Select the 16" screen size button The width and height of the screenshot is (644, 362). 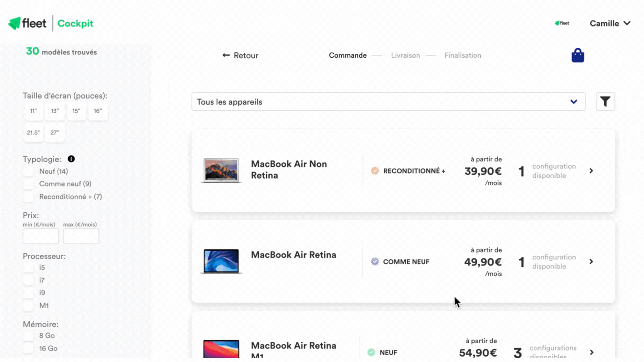pyautogui.click(x=98, y=111)
